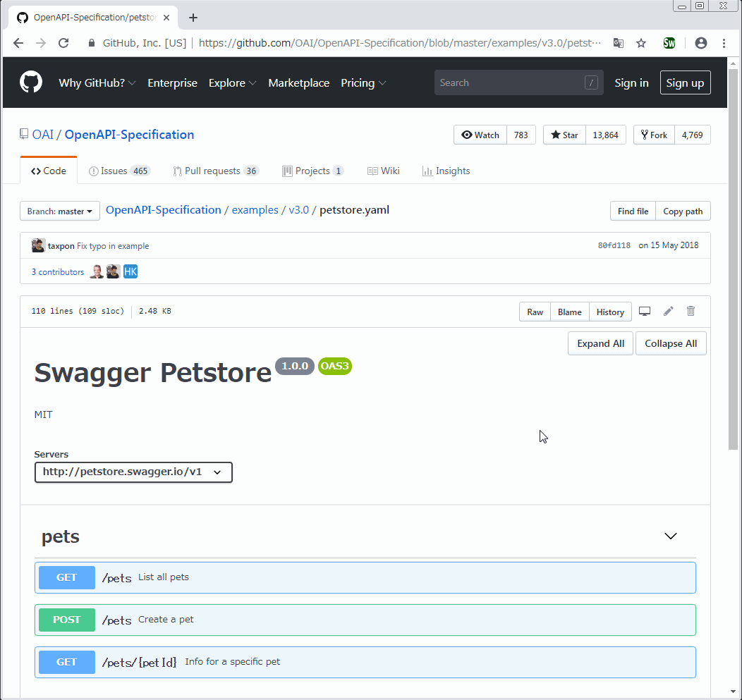742x700 pixels.
Task: Click the v3.0 breadcrumb link
Action: point(298,209)
